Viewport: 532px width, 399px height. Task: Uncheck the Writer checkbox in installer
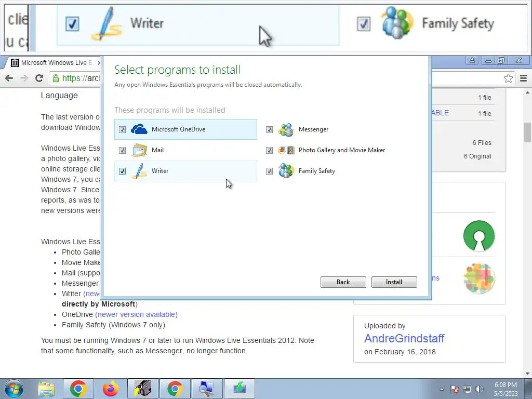[x=122, y=171]
